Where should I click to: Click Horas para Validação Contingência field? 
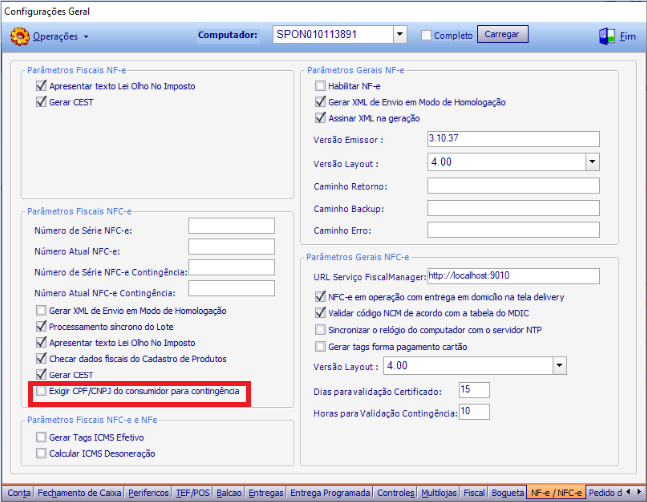click(474, 412)
